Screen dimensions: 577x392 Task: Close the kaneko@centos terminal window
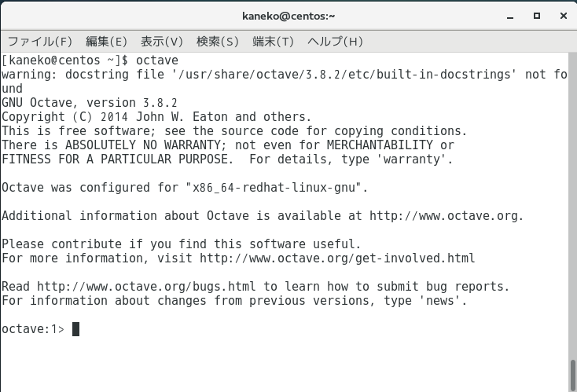coord(564,16)
